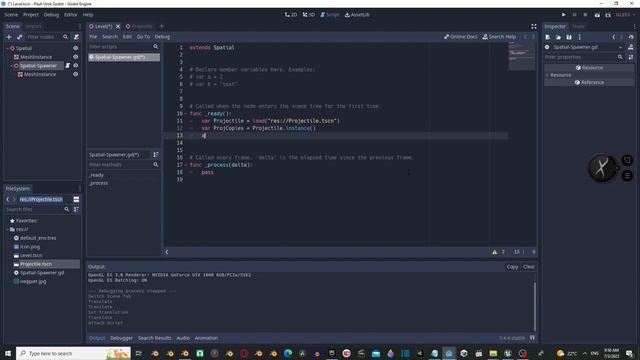Toggle visibility of Spatial root node

[76, 48]
